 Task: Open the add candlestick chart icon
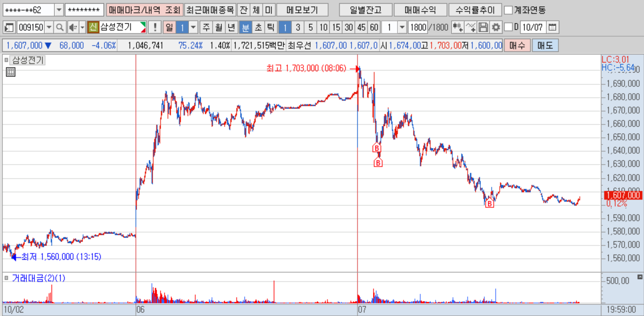tap(457, 28)
